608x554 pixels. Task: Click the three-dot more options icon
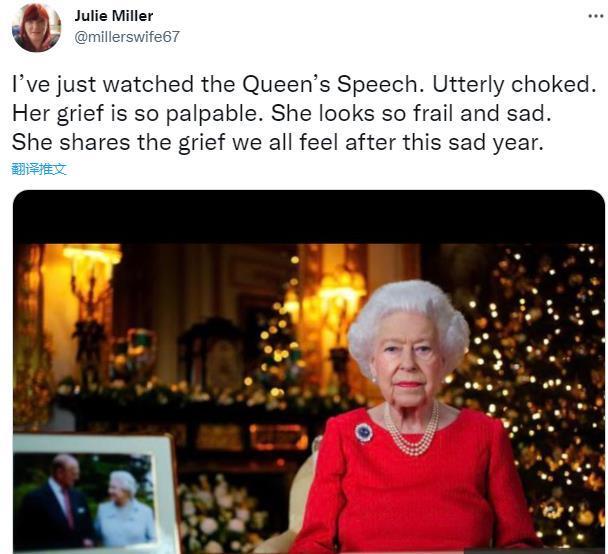pos(595,17)
